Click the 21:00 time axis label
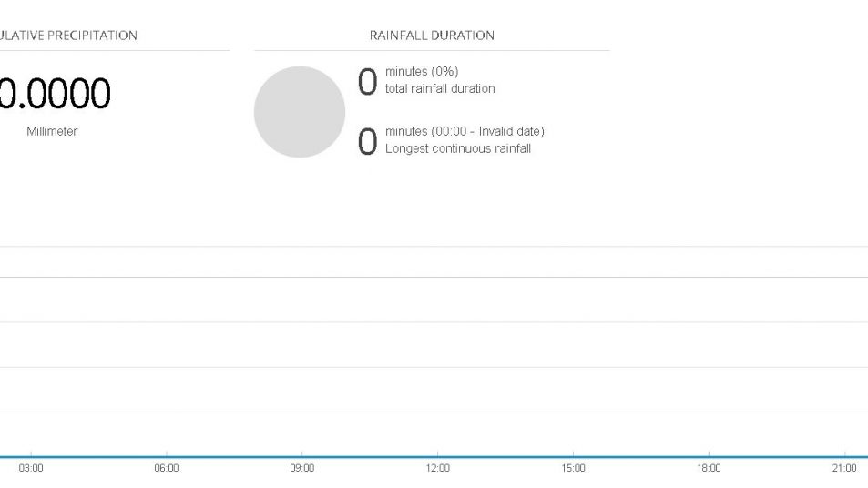 (844, 468)
